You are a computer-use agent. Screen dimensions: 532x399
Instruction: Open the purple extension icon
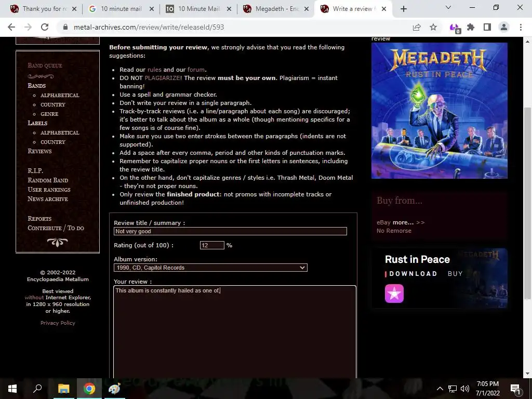[x=455, y=28]
